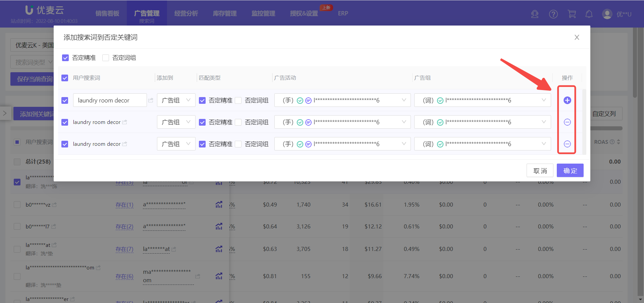Remove the second row with minus icon

[x=567, y=122]
